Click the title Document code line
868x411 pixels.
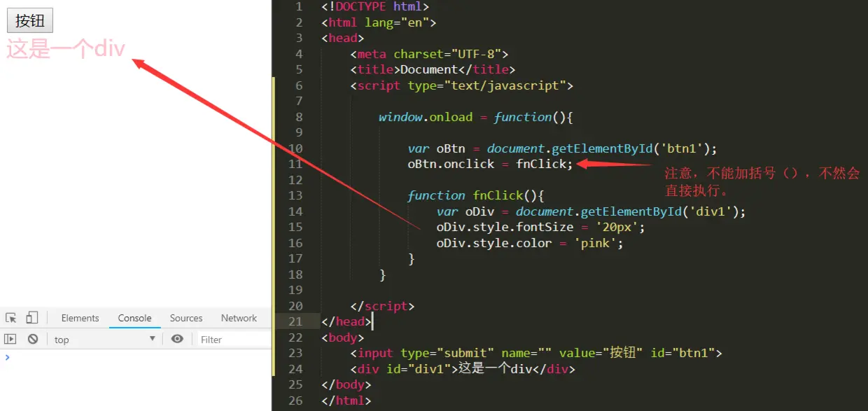pos(433,69)
